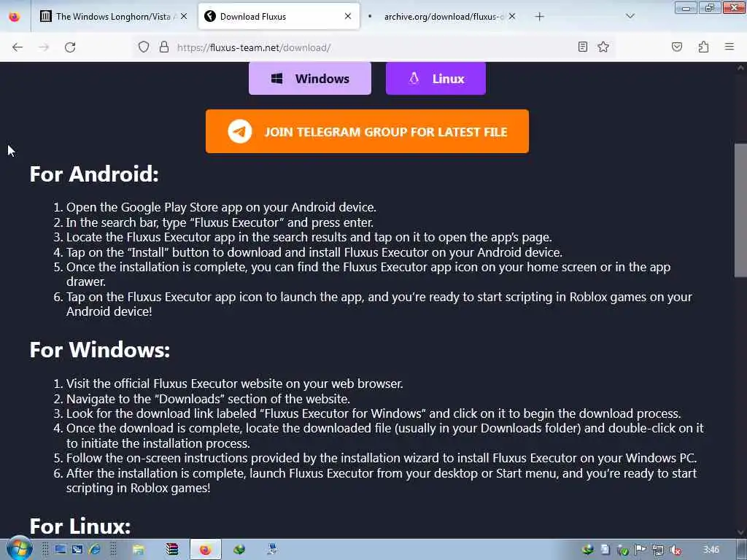Reload the current page
Viewport: 747px width, 560px height.
(x=70, y=47)
